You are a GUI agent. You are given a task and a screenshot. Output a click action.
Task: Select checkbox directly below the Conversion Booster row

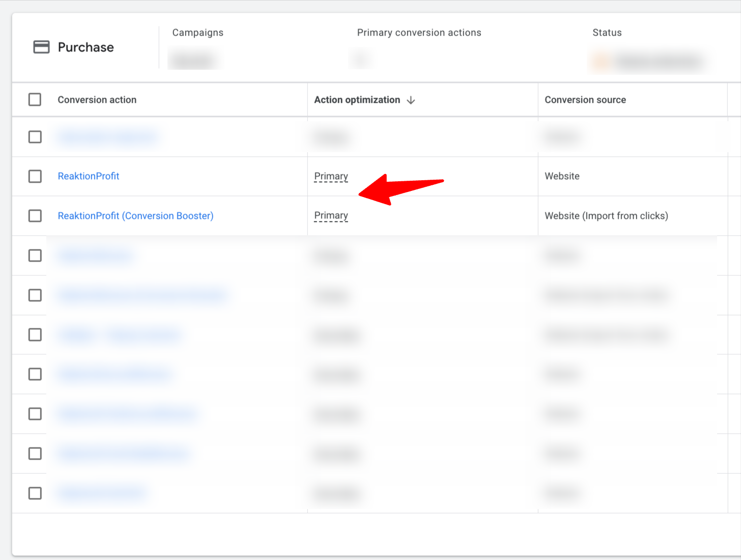tap(35, 256)
